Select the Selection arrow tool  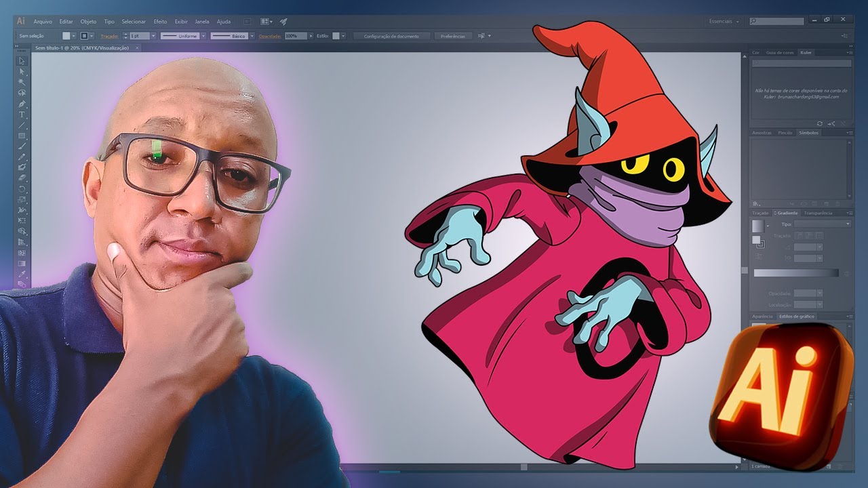[22, 61]
